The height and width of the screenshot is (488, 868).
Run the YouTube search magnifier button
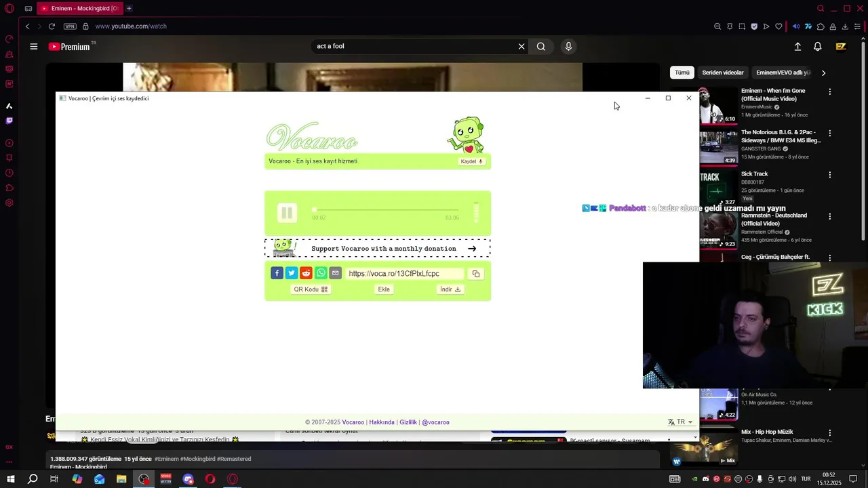point(541,47)
